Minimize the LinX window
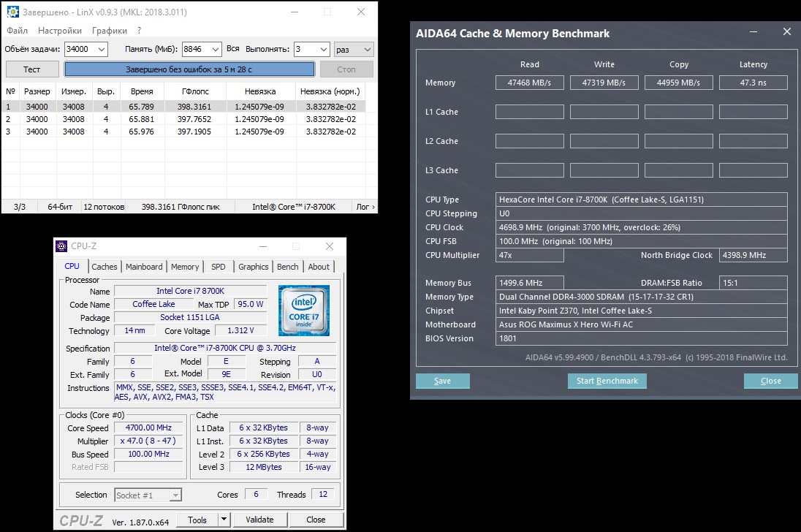 [295, 12]
